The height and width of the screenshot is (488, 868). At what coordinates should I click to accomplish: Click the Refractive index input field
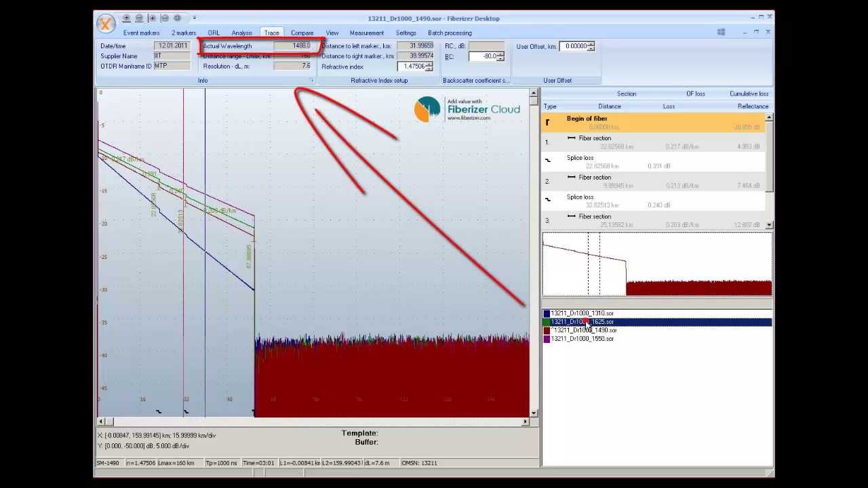411,66
